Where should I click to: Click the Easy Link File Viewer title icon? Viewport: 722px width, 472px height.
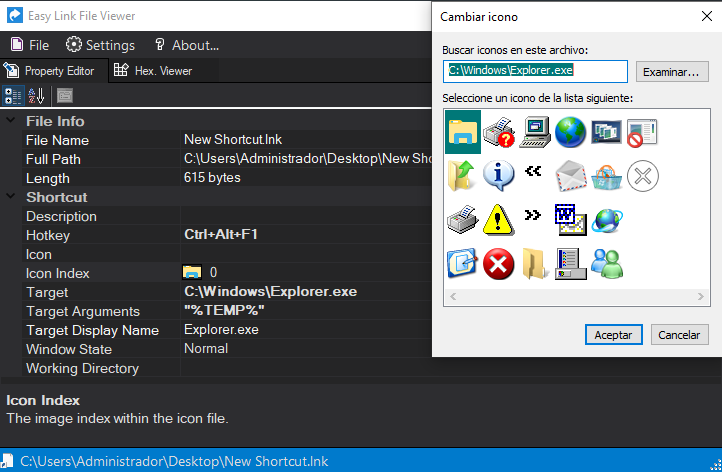pos(15,15)
